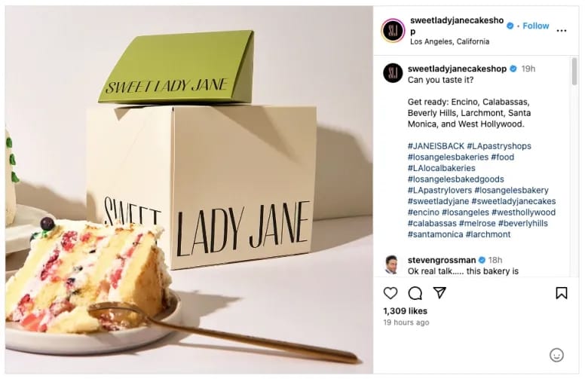Click the comments scrollbar thumb
588x379 pixels.
point(574,72)
